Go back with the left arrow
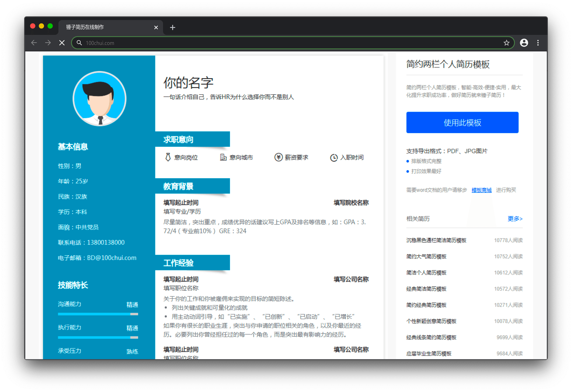 (x=34, y=43)
